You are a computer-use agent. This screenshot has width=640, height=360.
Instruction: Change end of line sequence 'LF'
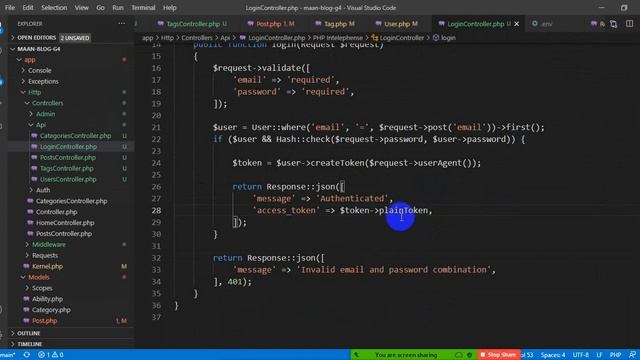599,355
